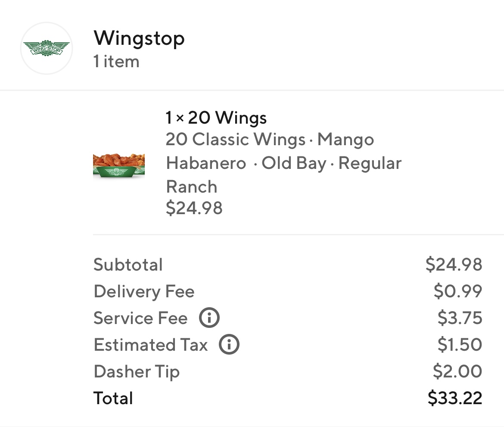504x427 pixels.
Task: Click the Estimated Tax amount $1.50
Action: point(459,345)
